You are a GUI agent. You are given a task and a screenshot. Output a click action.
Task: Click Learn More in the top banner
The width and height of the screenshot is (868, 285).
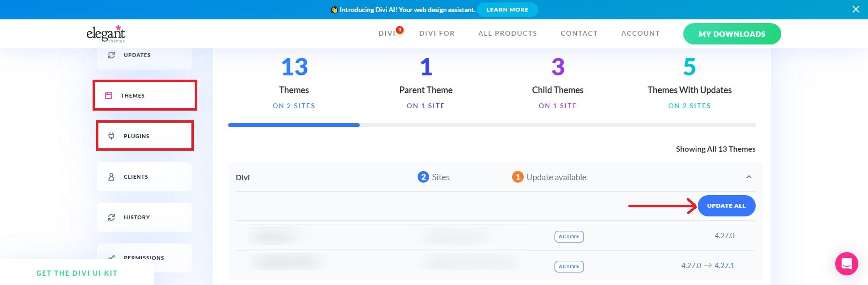pyautogui.click(x=507, y=10)
